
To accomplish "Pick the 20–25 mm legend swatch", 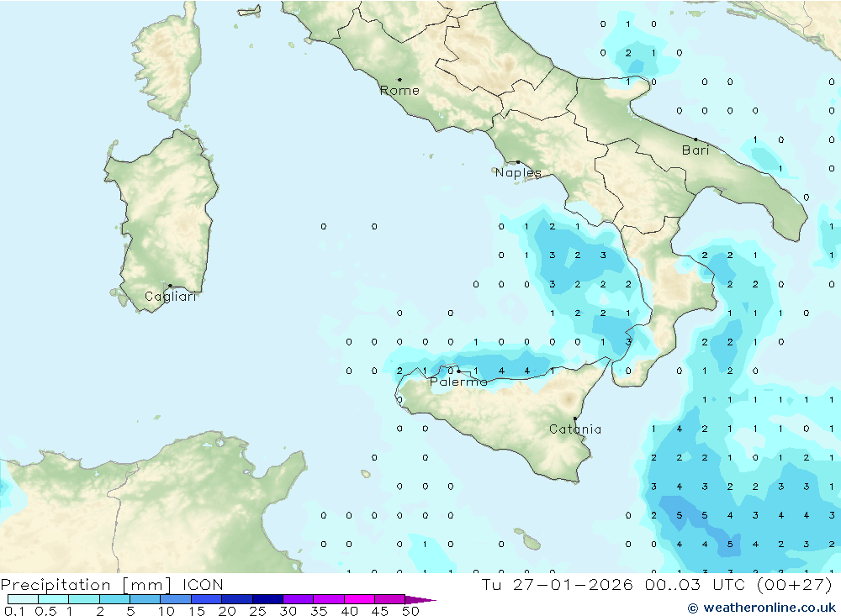I will [236, 599].
